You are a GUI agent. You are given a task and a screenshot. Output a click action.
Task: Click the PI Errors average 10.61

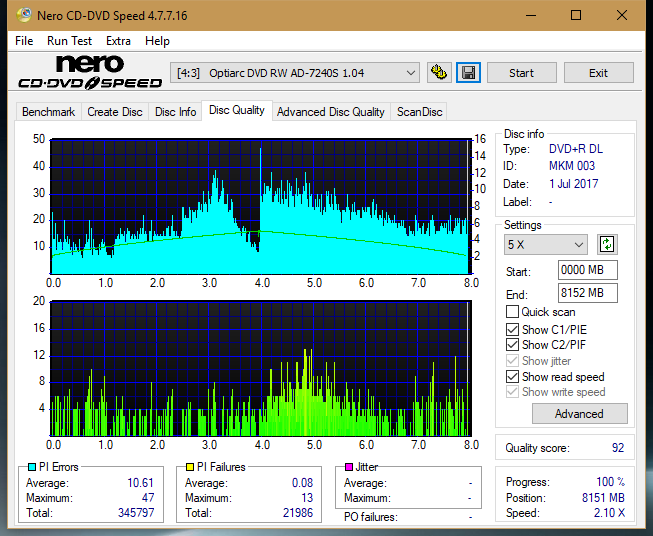(140, 483)
